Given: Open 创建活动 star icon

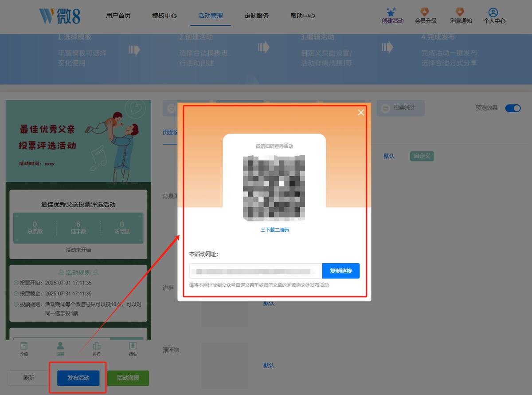Looking at the screenshot, I should [x=391, y=12].
